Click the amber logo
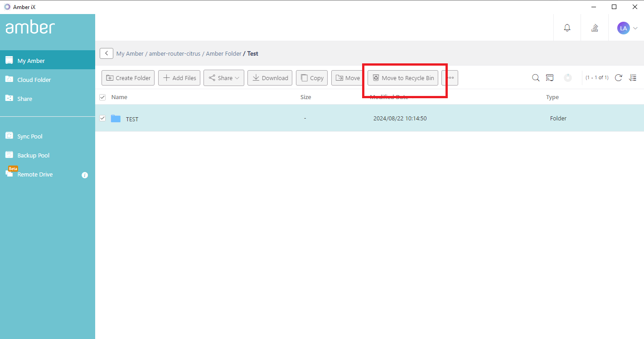The image size is (644, 339). pyautogui.click(x=30, y=28)
